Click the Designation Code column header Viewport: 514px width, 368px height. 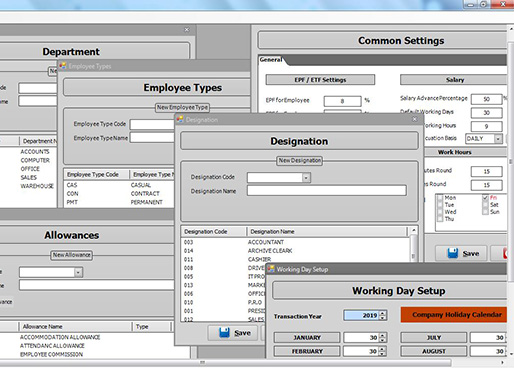tap(213, 231)
